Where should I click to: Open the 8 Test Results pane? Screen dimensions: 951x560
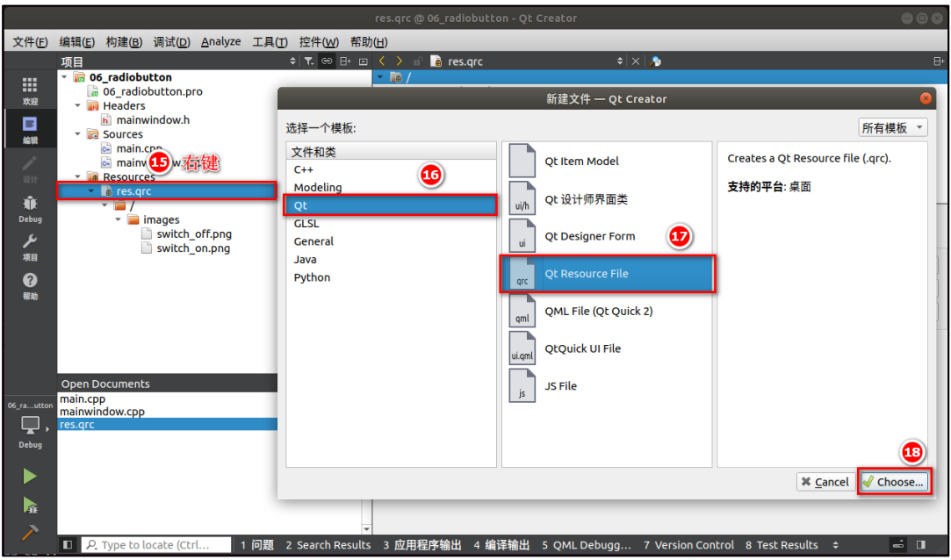(782, 545)
